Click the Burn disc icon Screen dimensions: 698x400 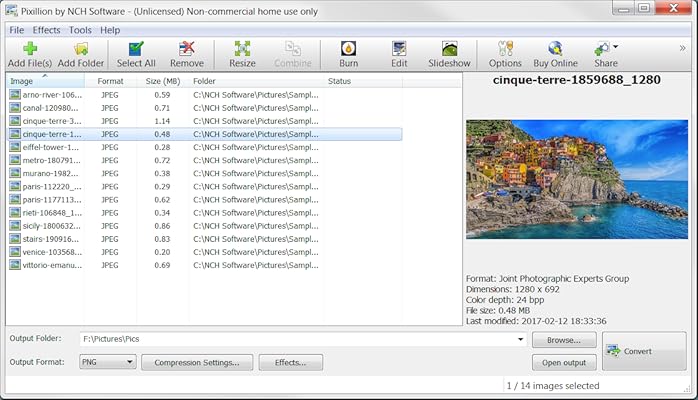348,48
